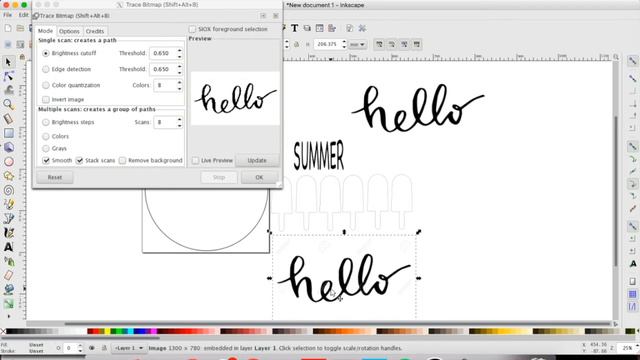Select the Bezier pen tool
The height and width of the screenshot is (360, 640).
click(x=8, y=218)
